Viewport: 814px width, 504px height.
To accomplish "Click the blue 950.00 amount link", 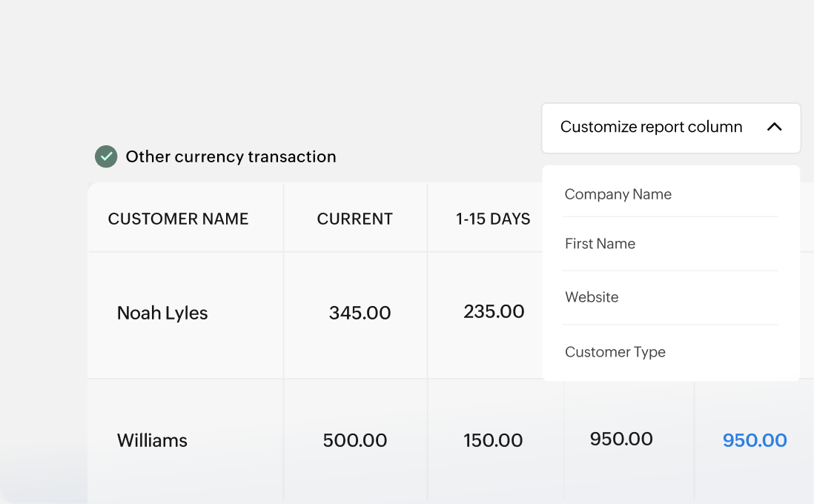I will pos(755,440).
